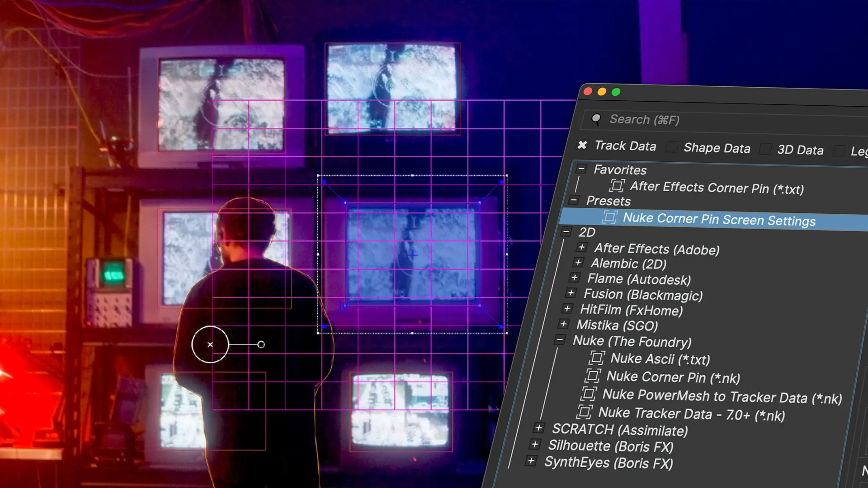Select the SynthEyes (Boris FX) entry
Screen dimensions: 868x488
(609, 463)
